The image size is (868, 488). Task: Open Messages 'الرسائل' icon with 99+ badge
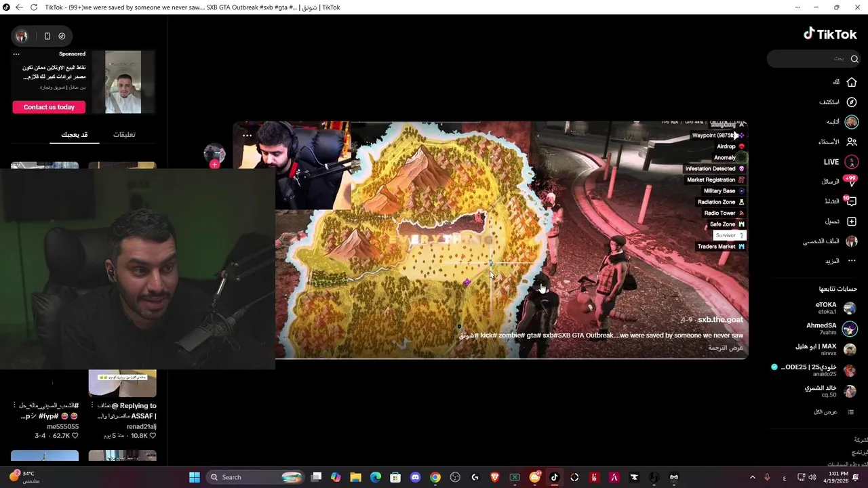(x=852, y=182)
